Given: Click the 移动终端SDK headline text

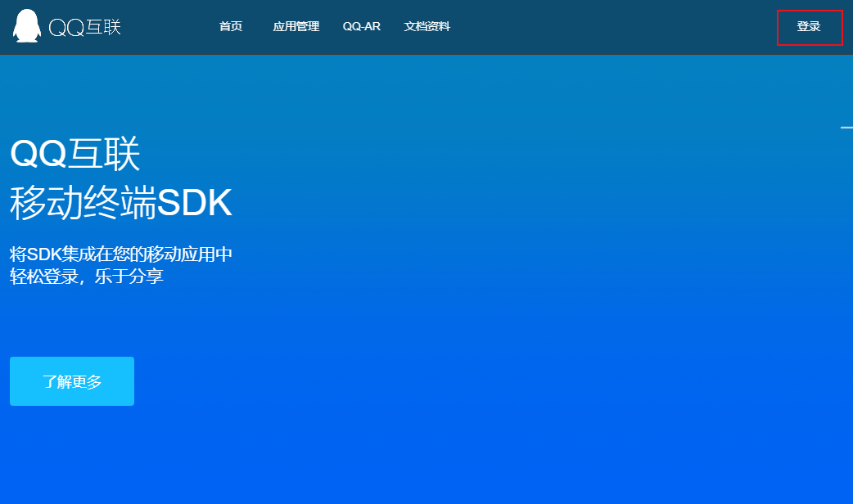Looking at the screenshot, I should pos(121,202).
